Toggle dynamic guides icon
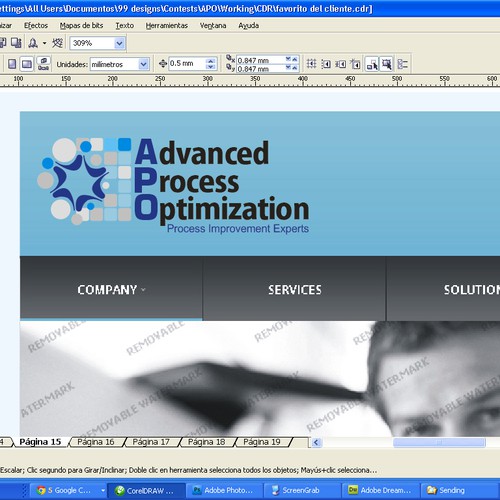This screenshot has height=500, width=500. tap(355, 64)
